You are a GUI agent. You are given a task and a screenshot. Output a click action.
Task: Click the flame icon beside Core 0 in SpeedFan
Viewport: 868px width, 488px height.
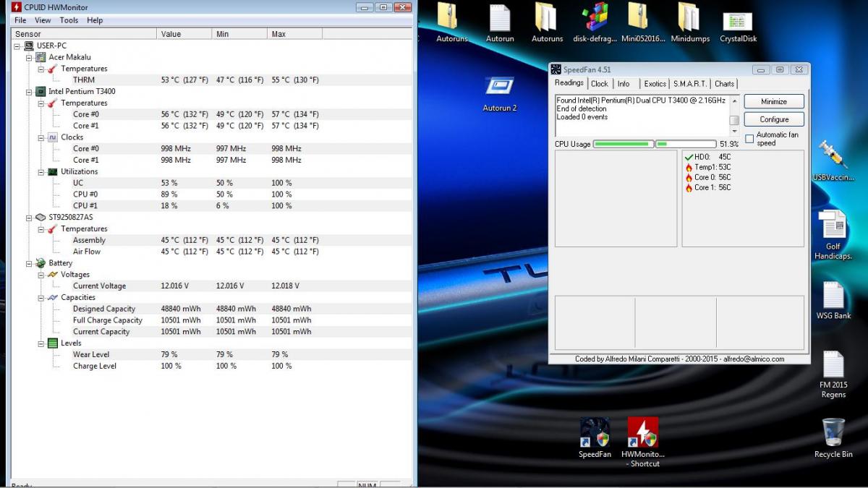tap(689, 177)
